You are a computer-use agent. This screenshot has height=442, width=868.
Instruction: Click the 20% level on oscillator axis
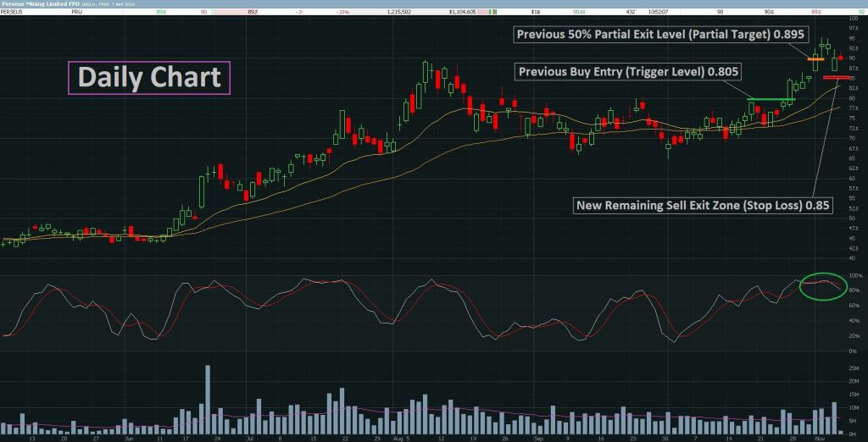pyautogui.click(x=855, y=336)
